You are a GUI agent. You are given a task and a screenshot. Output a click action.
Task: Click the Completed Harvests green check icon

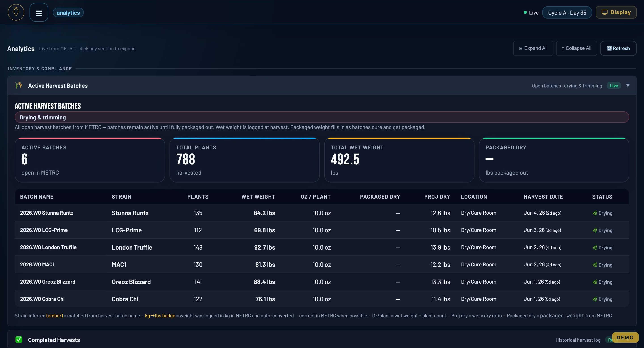pyautogui.click(x=19, y=340)
